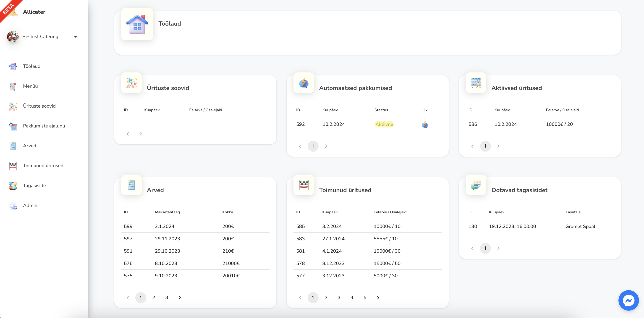This screenshot has width=644, height=318.
Task: Click the Menüü icon in sidebar
Action: pos(13,86)
